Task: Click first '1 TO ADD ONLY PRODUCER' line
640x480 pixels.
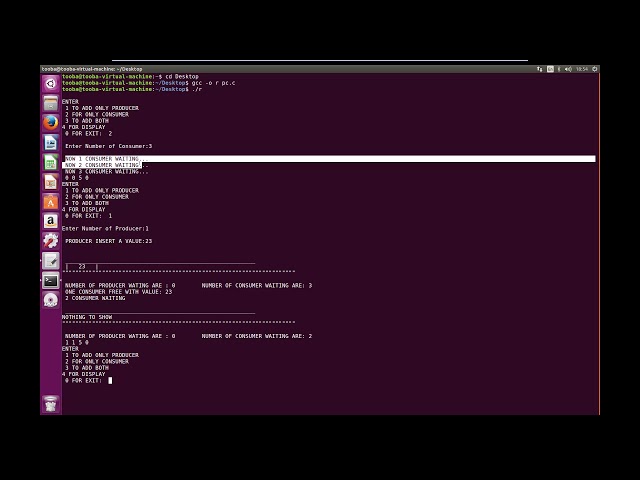Action: click(102, 108)
